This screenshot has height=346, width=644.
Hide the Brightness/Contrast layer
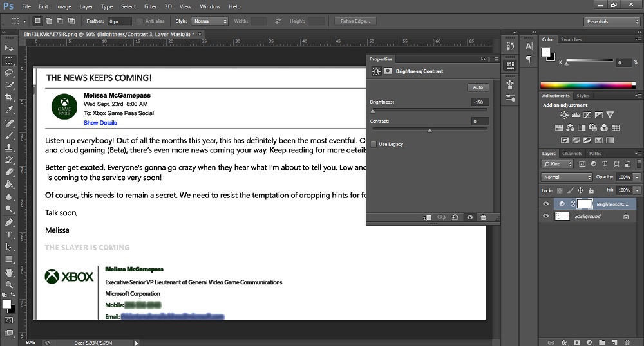546,204
